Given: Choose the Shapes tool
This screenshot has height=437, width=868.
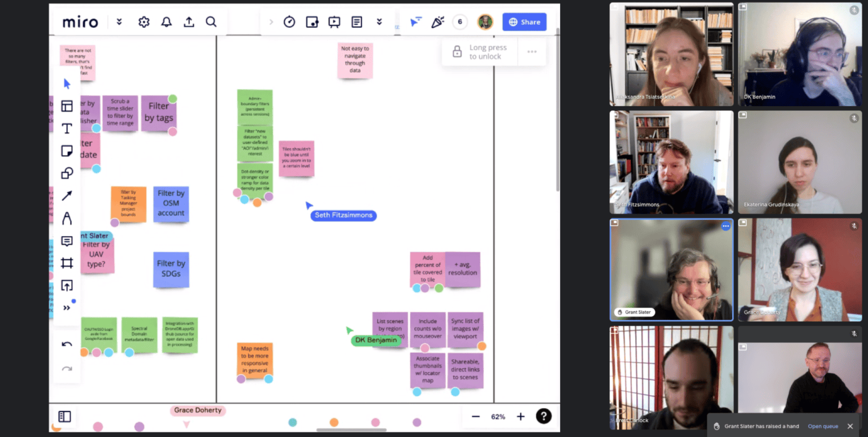Looking at the screenshot, I should [67, 173].
